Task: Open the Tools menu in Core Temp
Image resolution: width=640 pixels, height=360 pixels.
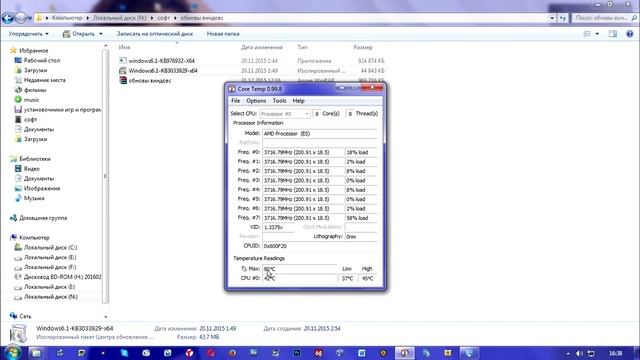Action: pyautogui.click(x=279, y=101)
